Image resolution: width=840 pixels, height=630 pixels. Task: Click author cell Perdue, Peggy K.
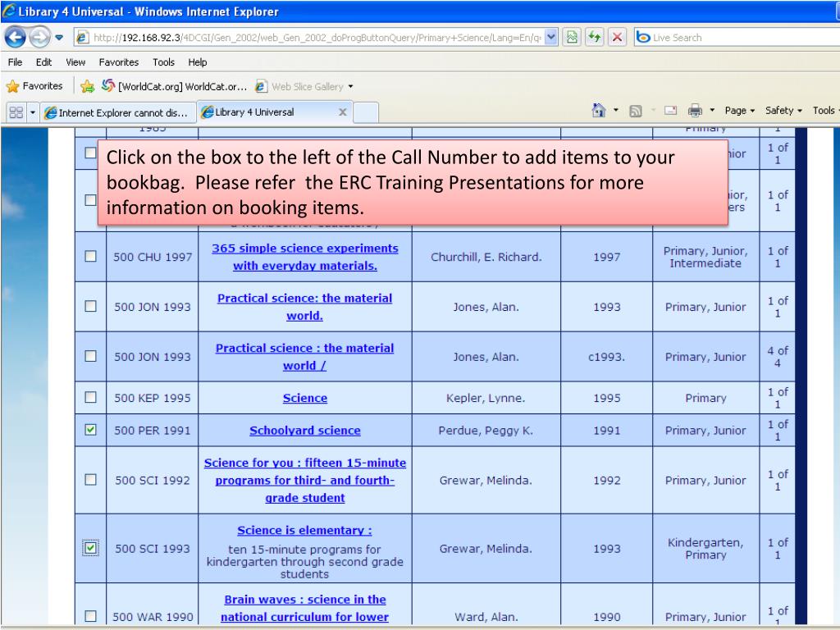486,430
